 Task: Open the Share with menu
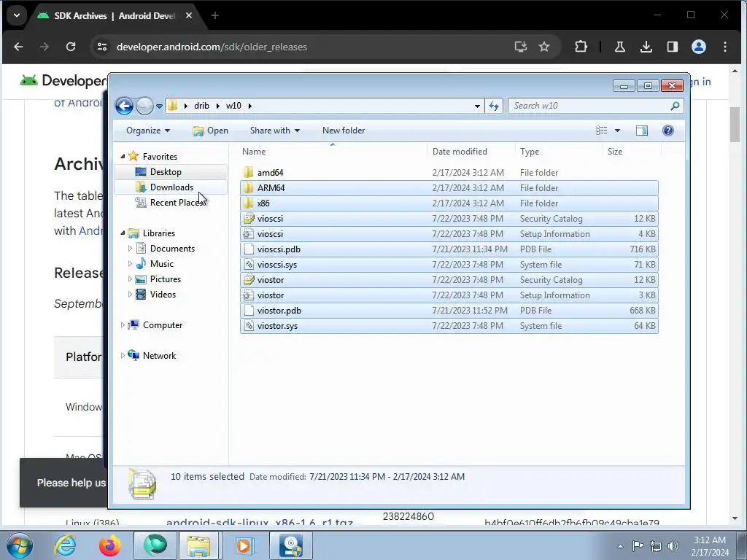(275, 131)
